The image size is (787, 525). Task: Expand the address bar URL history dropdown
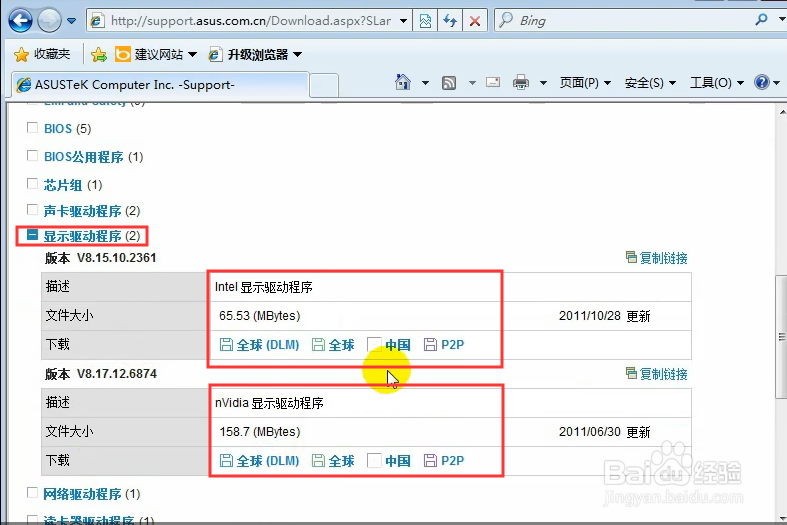click(x=403, y=21)
